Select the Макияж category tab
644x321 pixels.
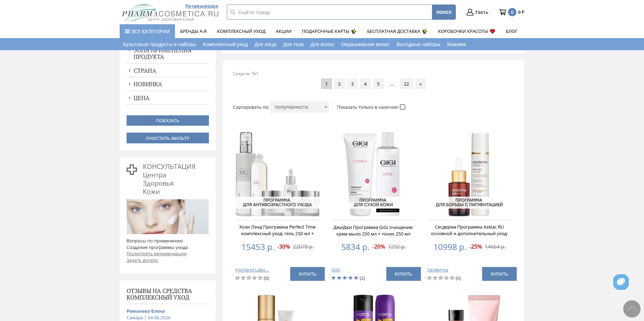(457, 44)
